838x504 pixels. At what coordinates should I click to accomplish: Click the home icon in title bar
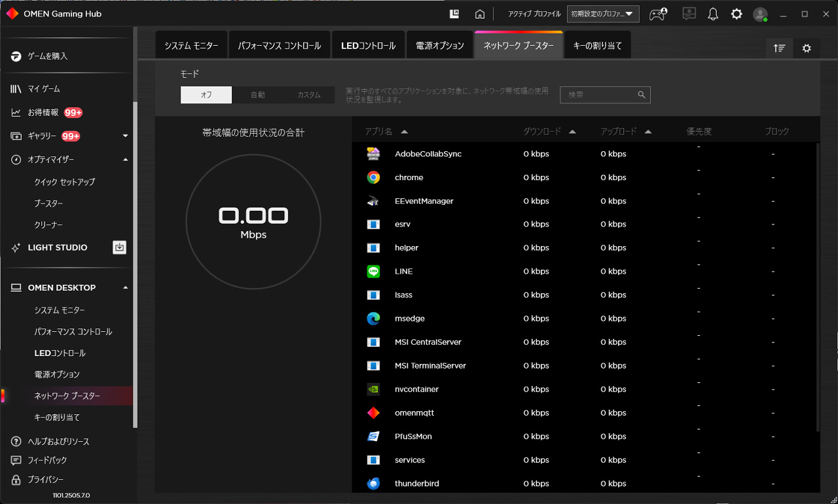click(x=480, y=14)
